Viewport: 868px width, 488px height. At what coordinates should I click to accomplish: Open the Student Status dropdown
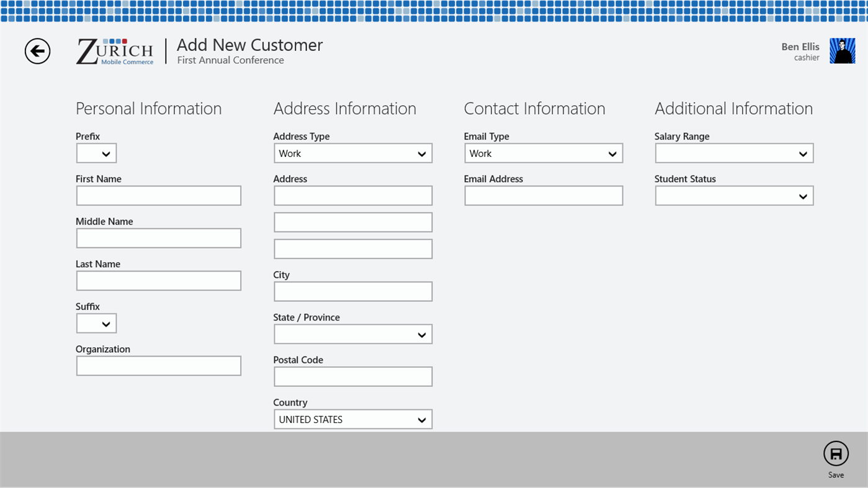733,195
